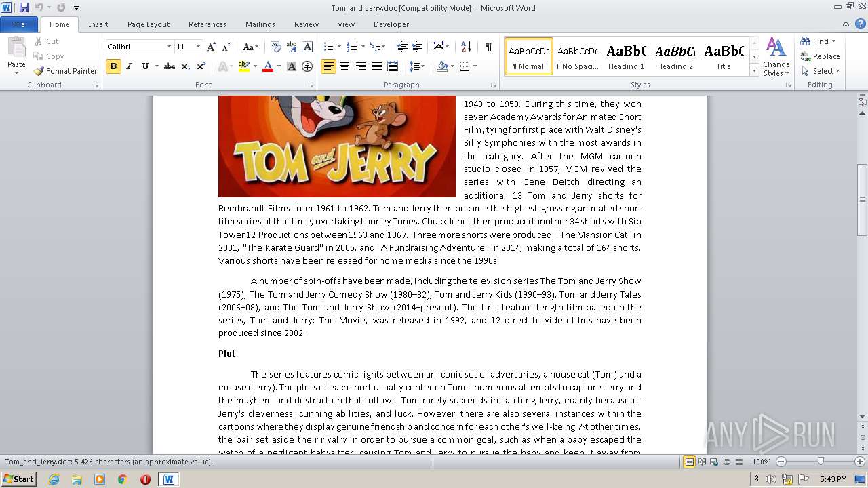
Task: Justify the paragraph text
Action: (376, 66)
